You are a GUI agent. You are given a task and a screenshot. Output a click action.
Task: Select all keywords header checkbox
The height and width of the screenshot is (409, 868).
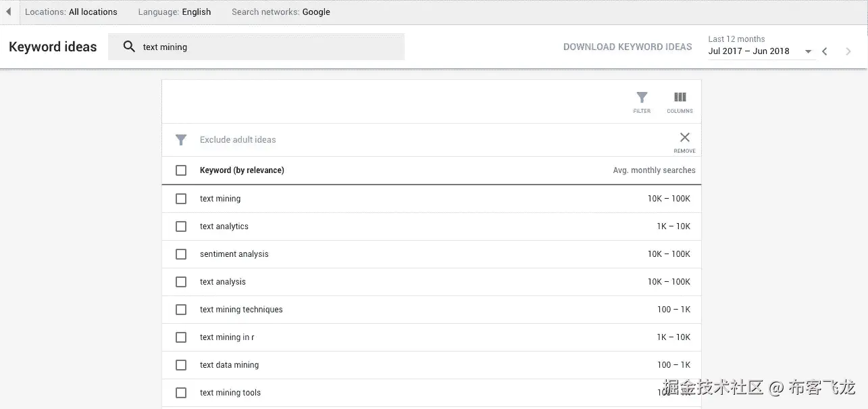click(x=181, y=170)
